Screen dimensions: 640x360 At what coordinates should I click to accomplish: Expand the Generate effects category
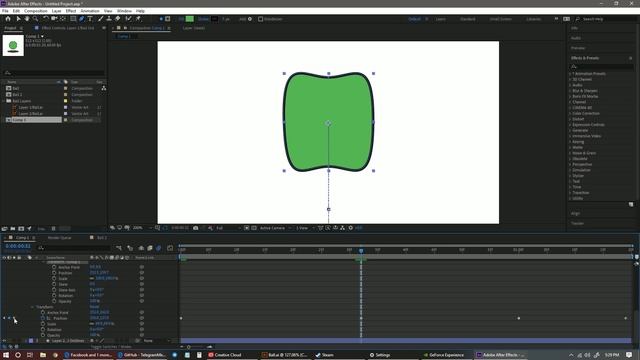point(570,131)
